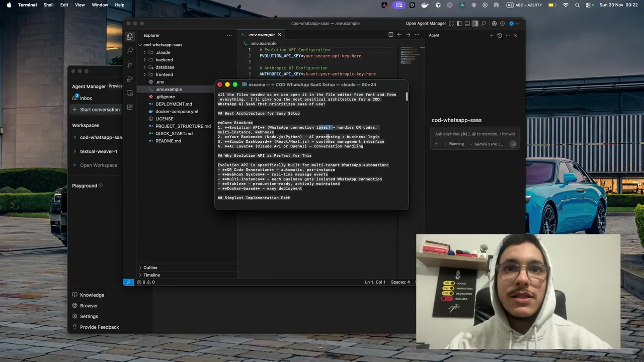This screenshot has height=362, width=644.
Task: Open settings gear in editor title bar
Action: 502,23
